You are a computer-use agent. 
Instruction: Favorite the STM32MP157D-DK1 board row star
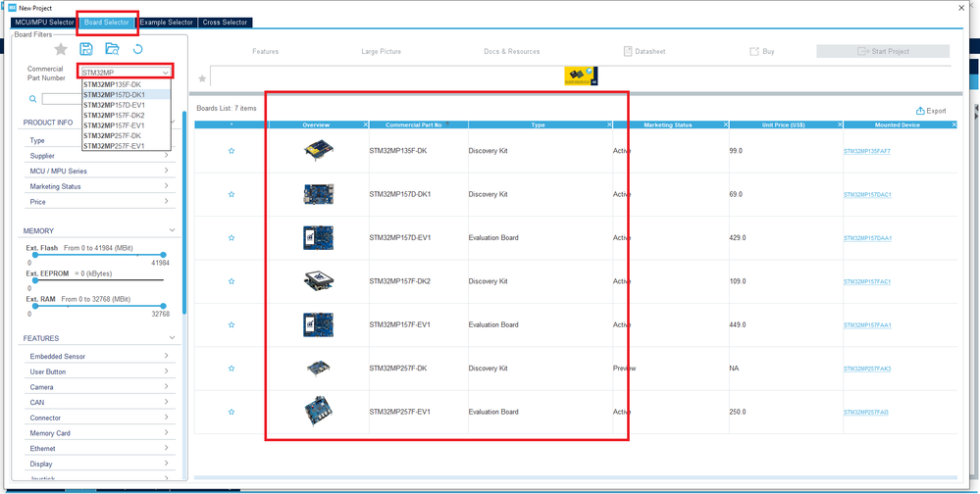[x=232, y=194]
